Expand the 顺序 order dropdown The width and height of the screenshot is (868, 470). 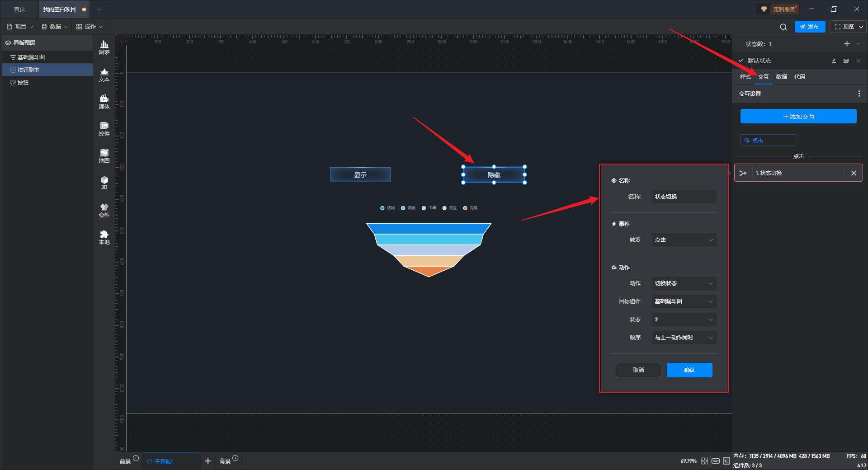pos(684,338)
